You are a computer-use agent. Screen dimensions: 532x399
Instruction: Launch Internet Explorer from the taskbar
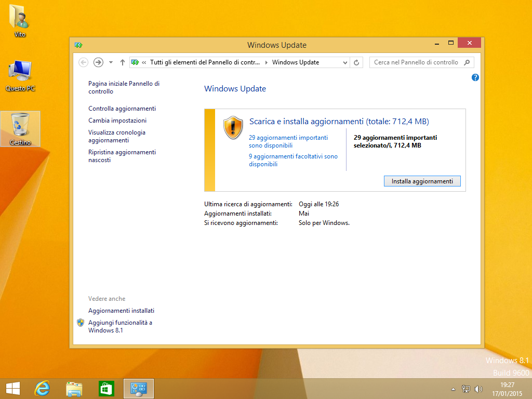click(43, 389)
